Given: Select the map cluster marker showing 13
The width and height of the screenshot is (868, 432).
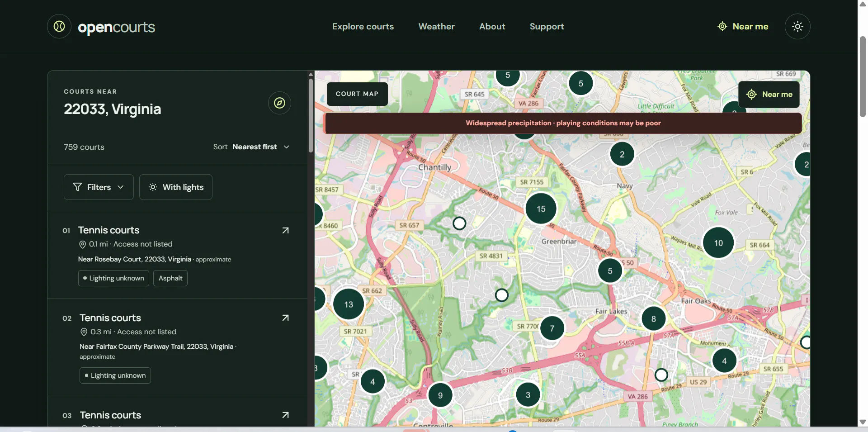Looking at the screenshot, I should click(349, 304).
